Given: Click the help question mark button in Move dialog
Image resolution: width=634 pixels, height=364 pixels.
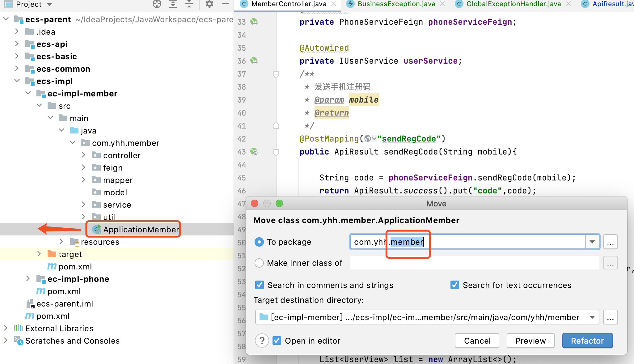Looking at the screenshot, I should pyautogui.click(x=262, y=341).
